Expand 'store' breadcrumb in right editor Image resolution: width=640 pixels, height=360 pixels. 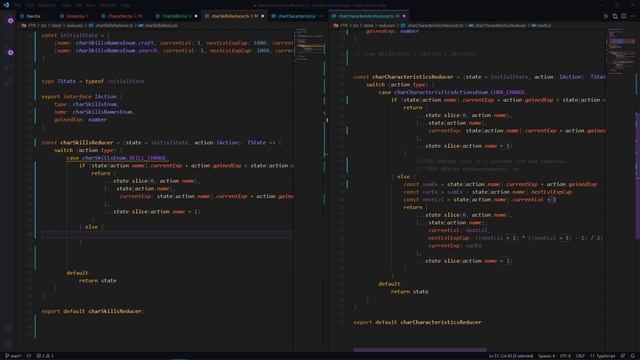tap(368, 25)
